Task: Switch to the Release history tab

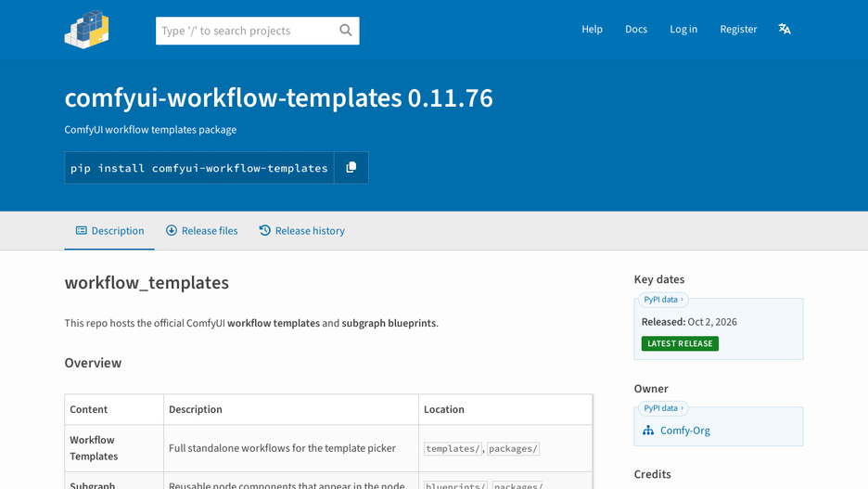Action: [302, 230]
